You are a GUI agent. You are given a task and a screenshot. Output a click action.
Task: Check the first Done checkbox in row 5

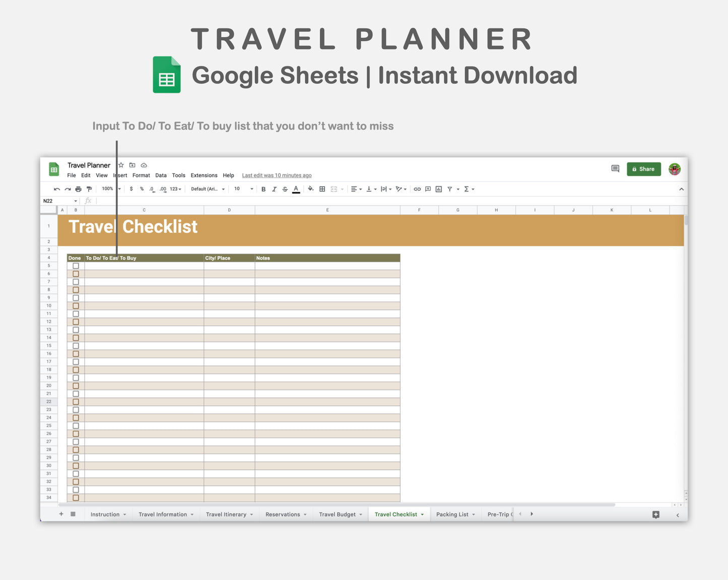point(76,265)
